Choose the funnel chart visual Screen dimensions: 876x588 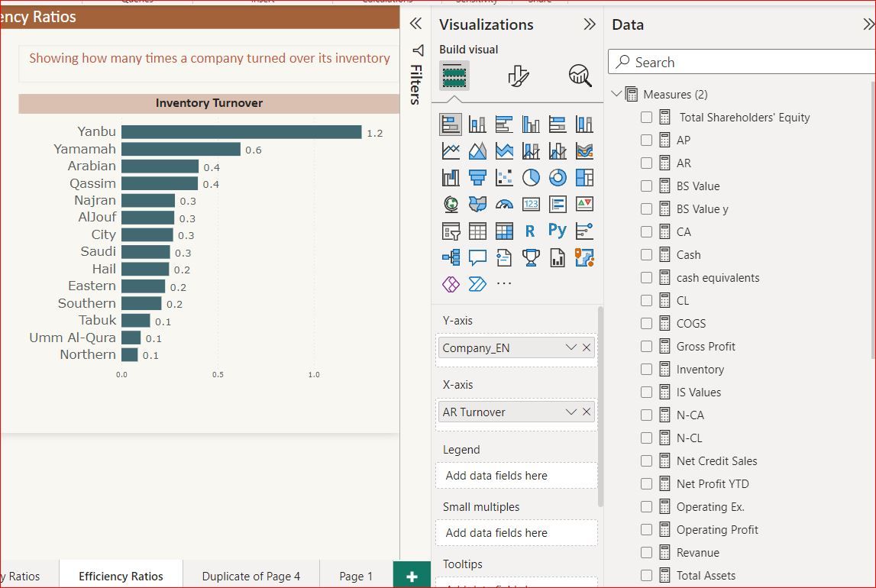477,177
